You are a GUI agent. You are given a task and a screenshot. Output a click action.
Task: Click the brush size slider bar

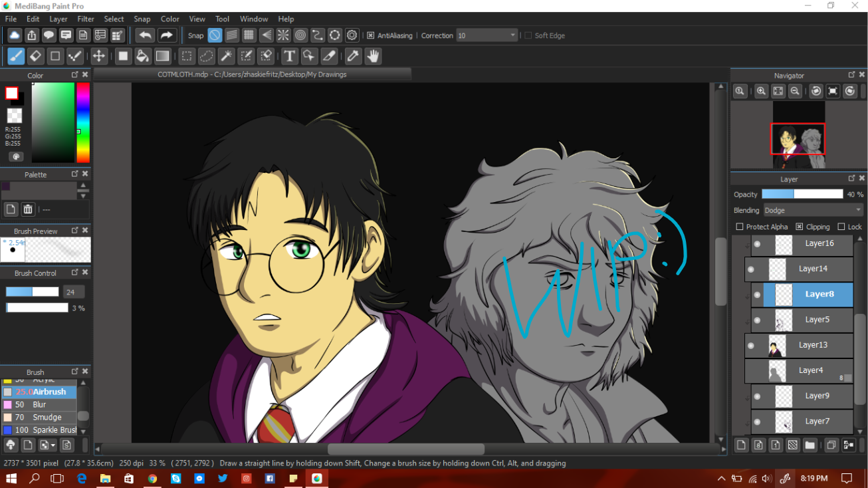click(33, 292)
